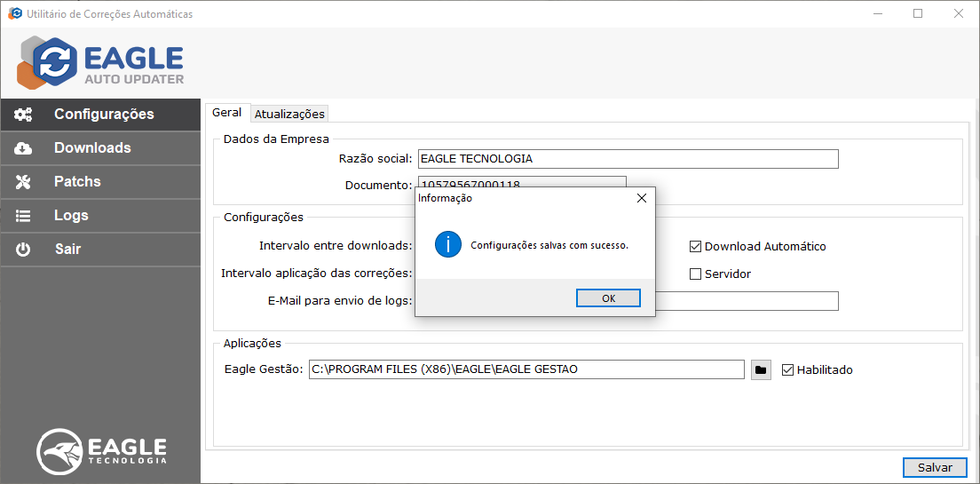Click the Patchs wrench icon in sidebar
980x484 pixels.
(x=24, y=182)
